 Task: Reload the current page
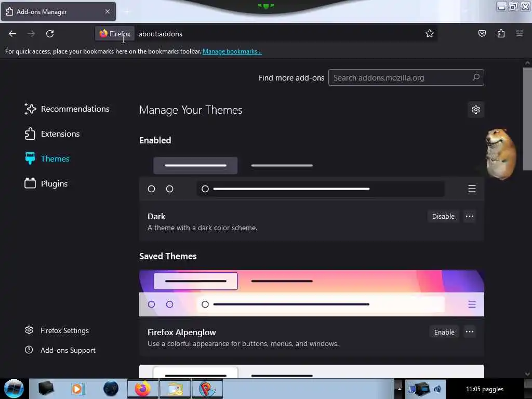[50, 34]
